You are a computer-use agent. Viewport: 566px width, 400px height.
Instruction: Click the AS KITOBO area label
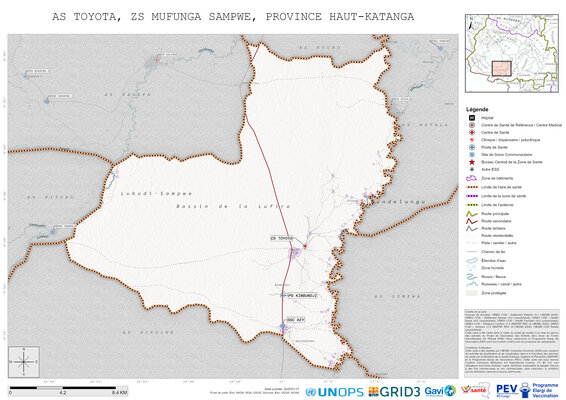[51, 197]
